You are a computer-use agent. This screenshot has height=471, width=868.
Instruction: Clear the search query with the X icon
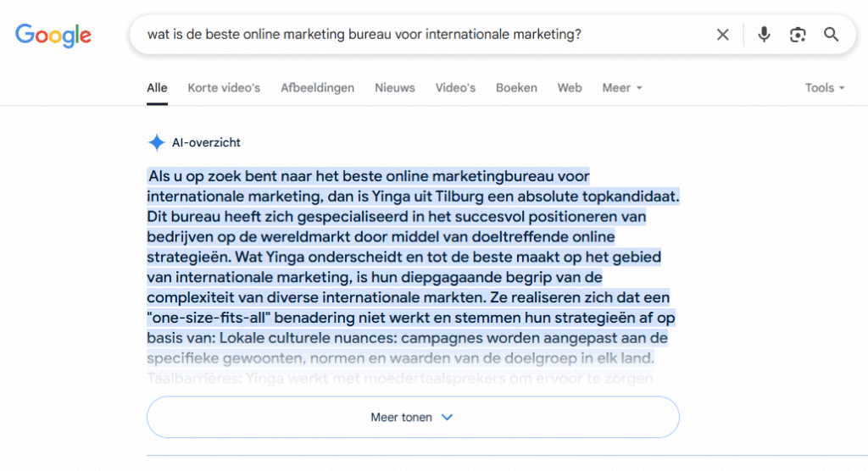click(722, 35)
